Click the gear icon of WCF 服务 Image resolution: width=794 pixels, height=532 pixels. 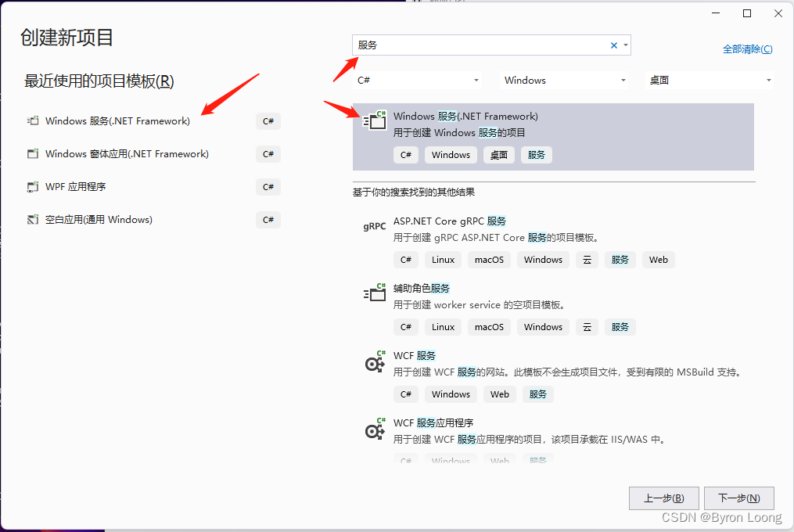(375, 361)
